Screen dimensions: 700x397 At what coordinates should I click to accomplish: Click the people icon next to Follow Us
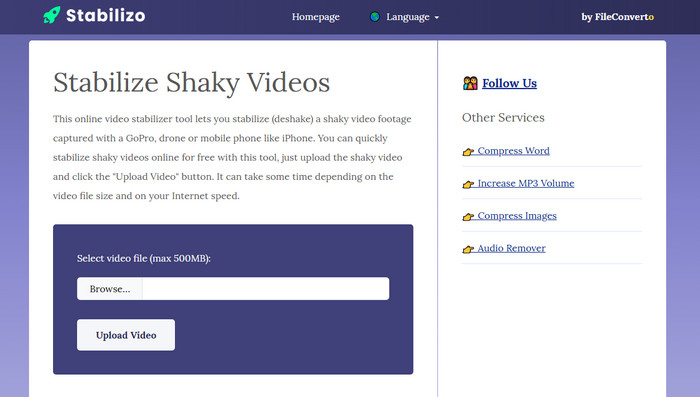[470, 83]
